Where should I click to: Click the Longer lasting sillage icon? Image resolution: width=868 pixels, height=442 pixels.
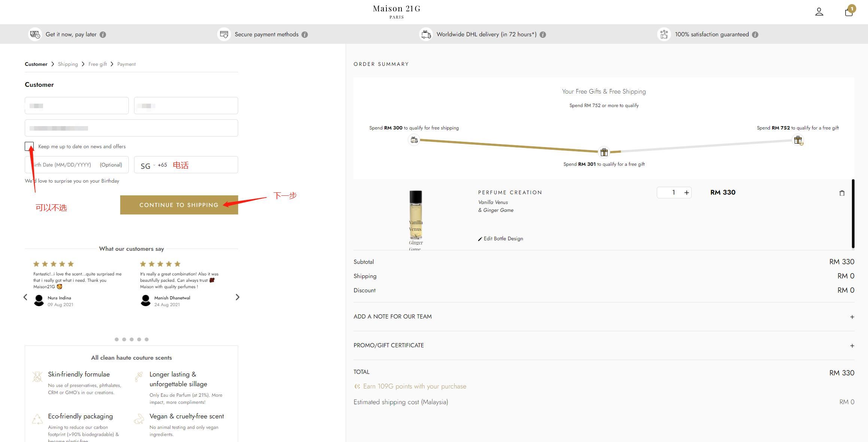coord(139,377)
